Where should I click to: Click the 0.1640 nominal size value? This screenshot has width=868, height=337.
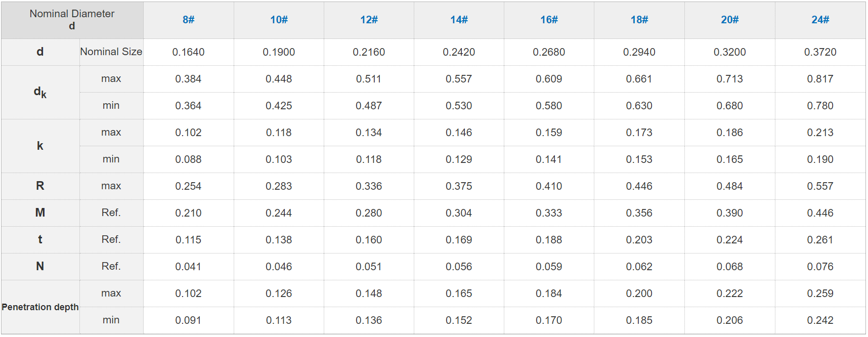188,52
